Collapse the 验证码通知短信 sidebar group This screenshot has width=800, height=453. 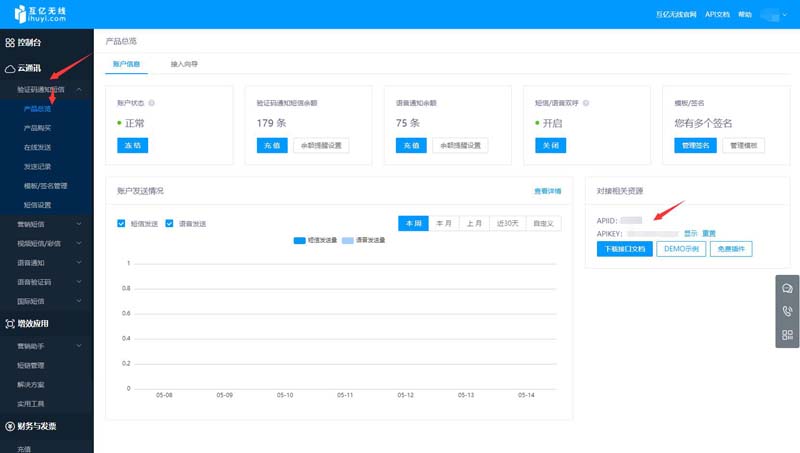[x=79, y=90]
